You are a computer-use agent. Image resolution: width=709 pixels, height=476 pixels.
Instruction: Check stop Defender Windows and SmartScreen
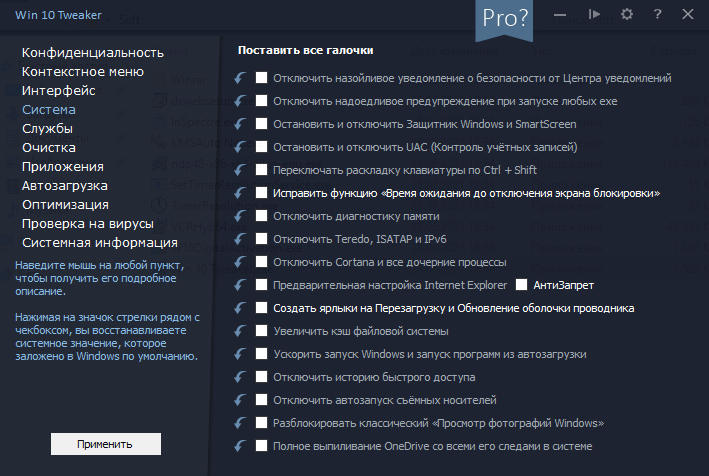pos(261,123)
